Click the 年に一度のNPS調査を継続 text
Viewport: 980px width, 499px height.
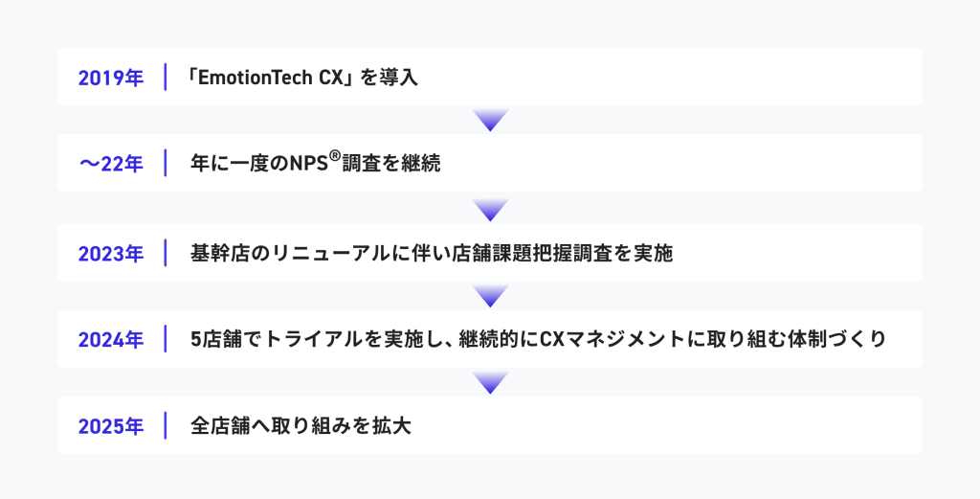point(315,164)
